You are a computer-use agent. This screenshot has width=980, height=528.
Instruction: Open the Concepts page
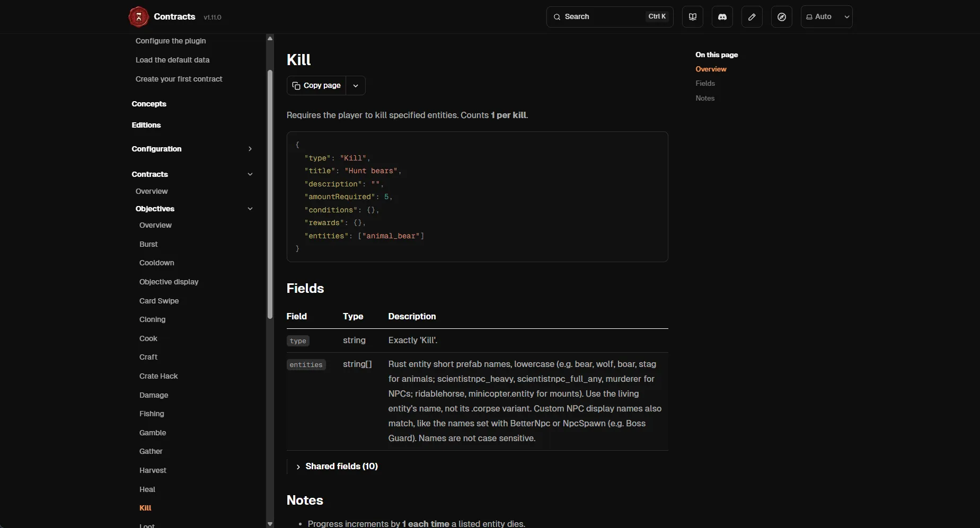(149, 104)
